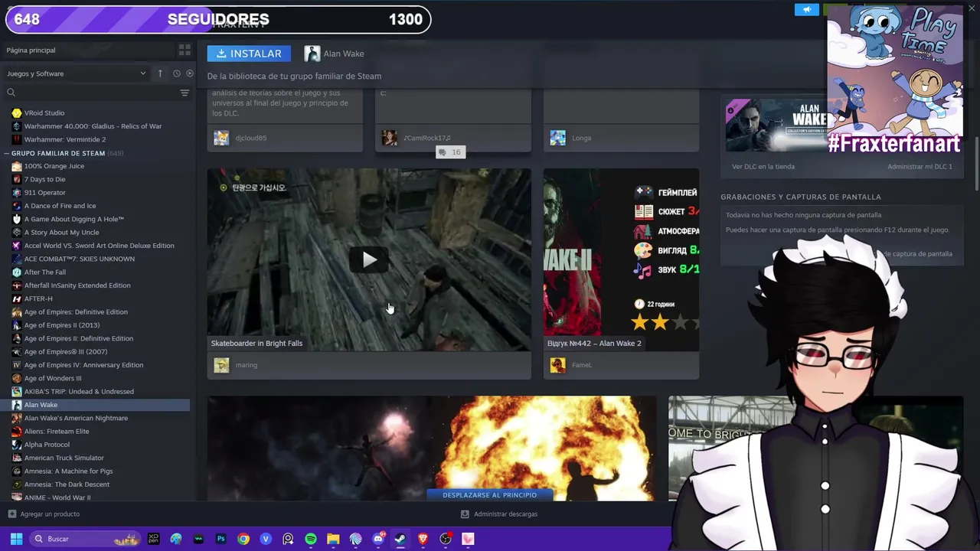Click the 16 comments badge
Screen dimensions: 980x551
pyautogui.click(x=449, y=152)
